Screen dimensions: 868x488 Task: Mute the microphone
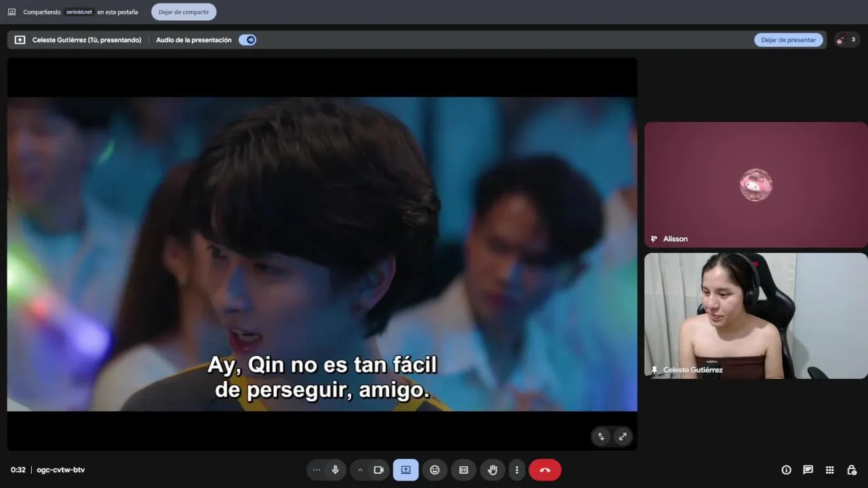335,470
